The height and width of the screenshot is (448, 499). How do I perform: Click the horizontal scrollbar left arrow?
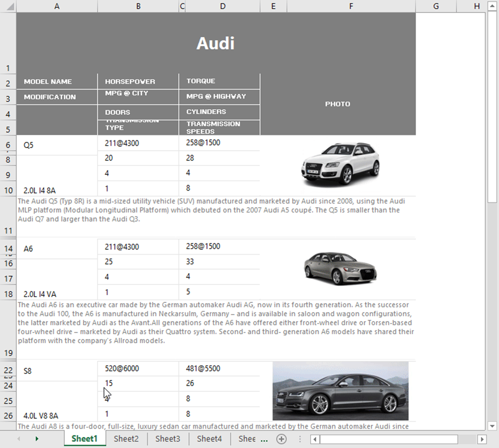pos(315,439)
